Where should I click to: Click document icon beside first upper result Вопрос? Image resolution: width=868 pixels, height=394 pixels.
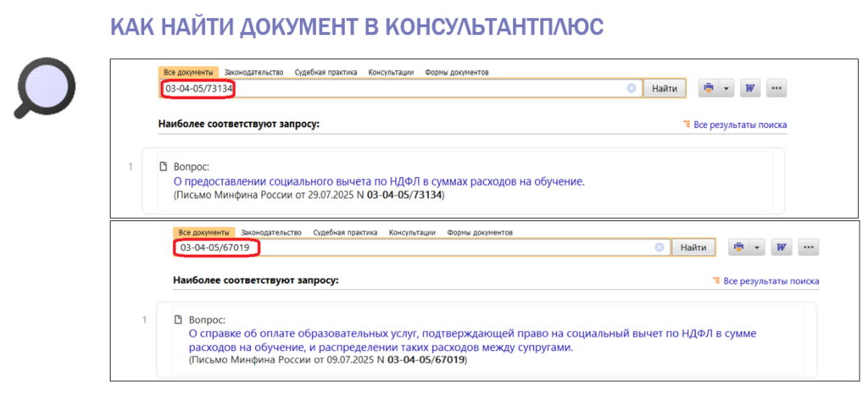pyautogui.click(x=164, y=167)
